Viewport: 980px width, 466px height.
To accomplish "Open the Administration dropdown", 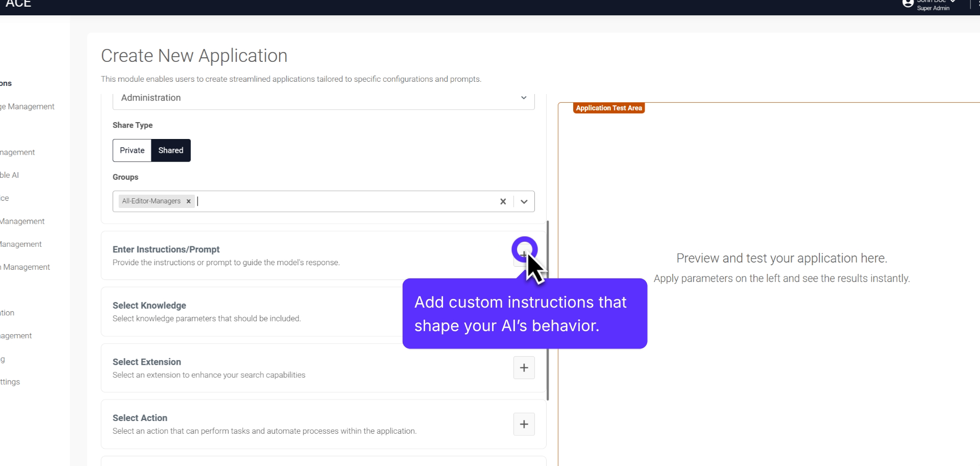I will pyautogui.click(x=323, y=98).
